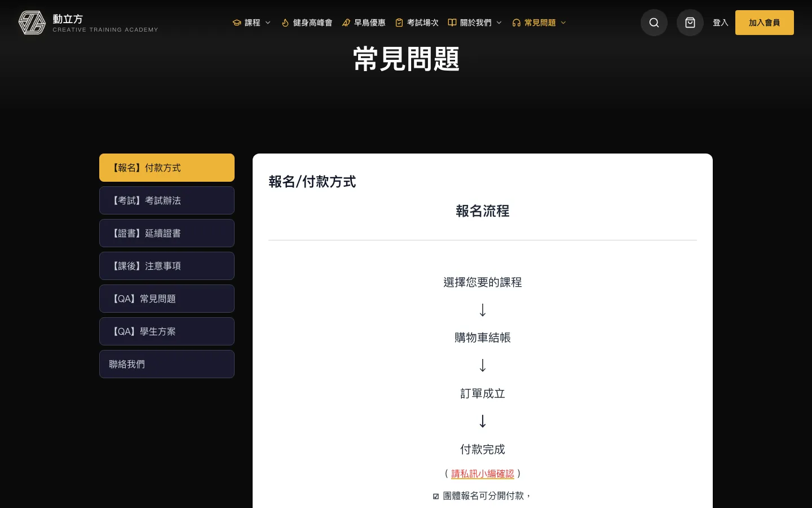This screenshot has height=508, width=812.
Task: Click the 報名/付款方式 heading
Action: point(312,182)
